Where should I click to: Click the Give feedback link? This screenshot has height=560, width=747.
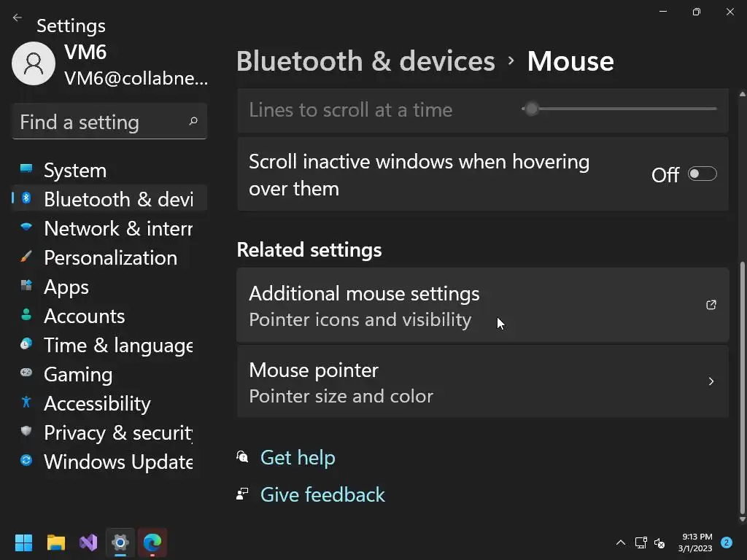coord(322,494)
